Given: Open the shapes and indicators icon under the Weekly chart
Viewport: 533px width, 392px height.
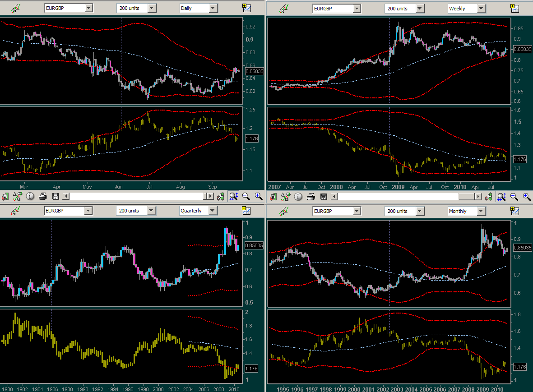Looking at the screenshot, I should 286,197.
